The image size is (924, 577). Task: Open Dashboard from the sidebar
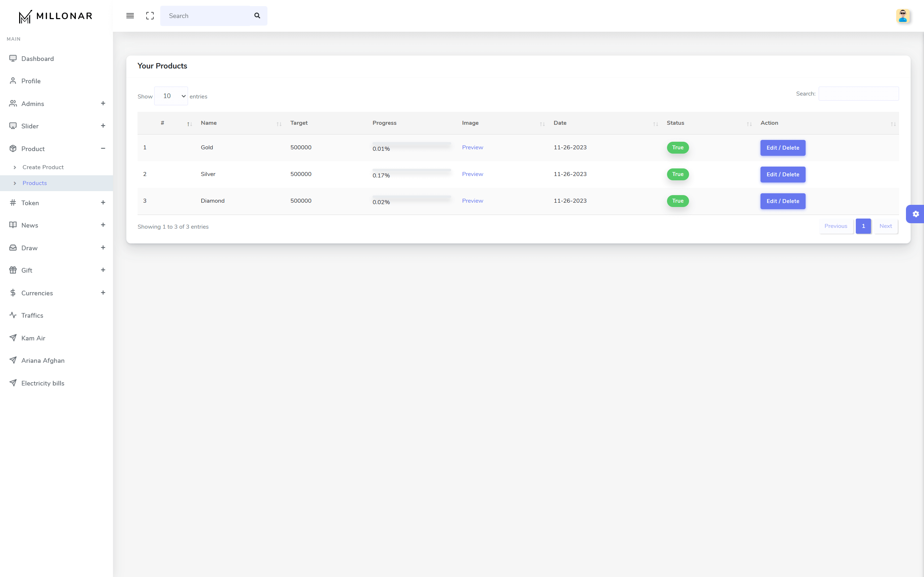38,58
